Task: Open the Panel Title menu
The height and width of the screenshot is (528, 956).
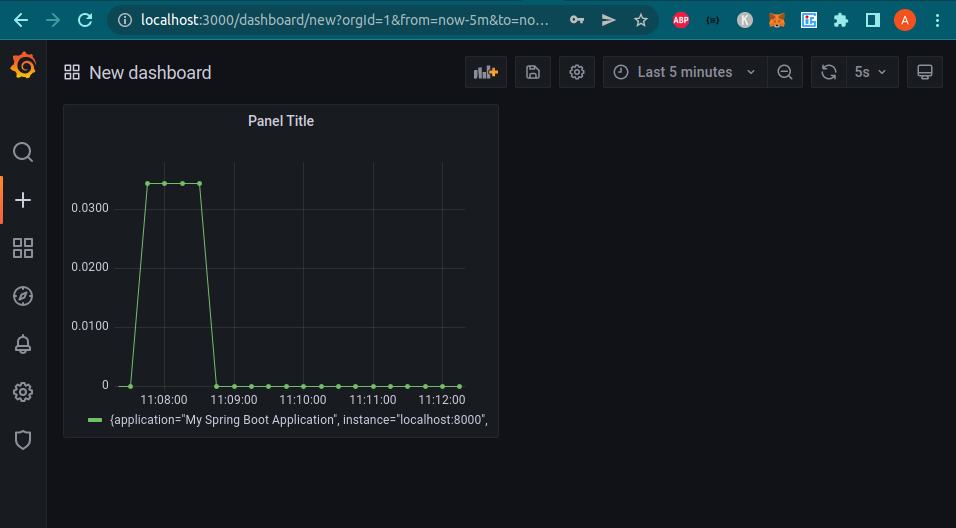Action: click(281, 121)
